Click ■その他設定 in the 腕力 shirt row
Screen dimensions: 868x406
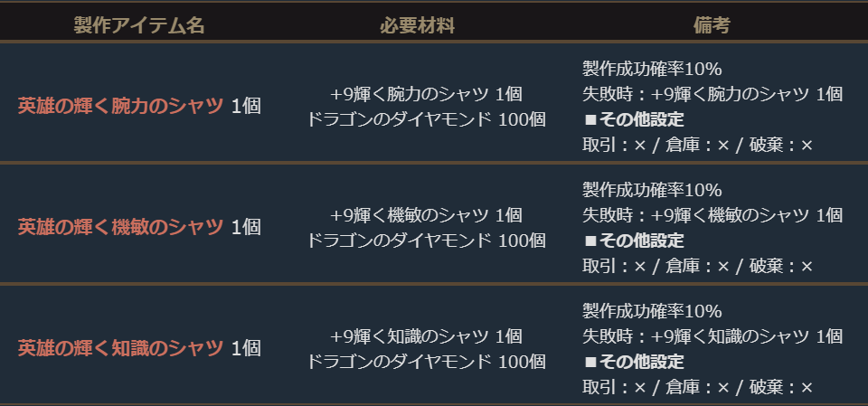pyautogui.click(x=634, y=119)
